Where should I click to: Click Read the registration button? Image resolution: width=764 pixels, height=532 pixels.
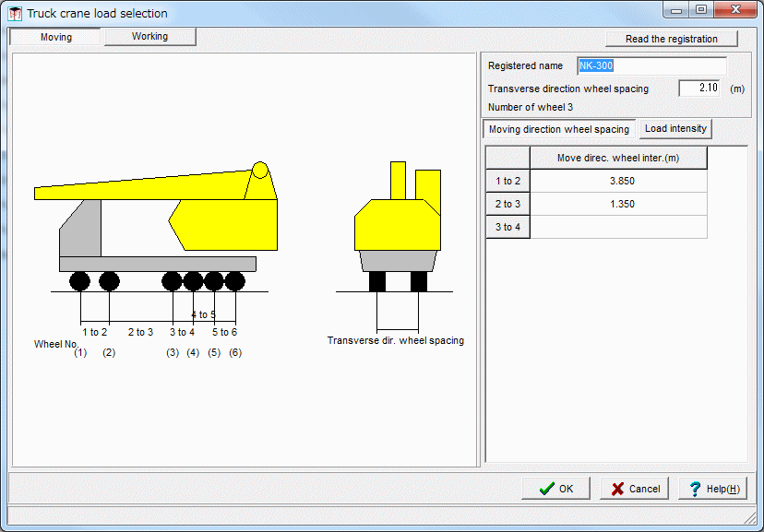(x=672, y=39)
